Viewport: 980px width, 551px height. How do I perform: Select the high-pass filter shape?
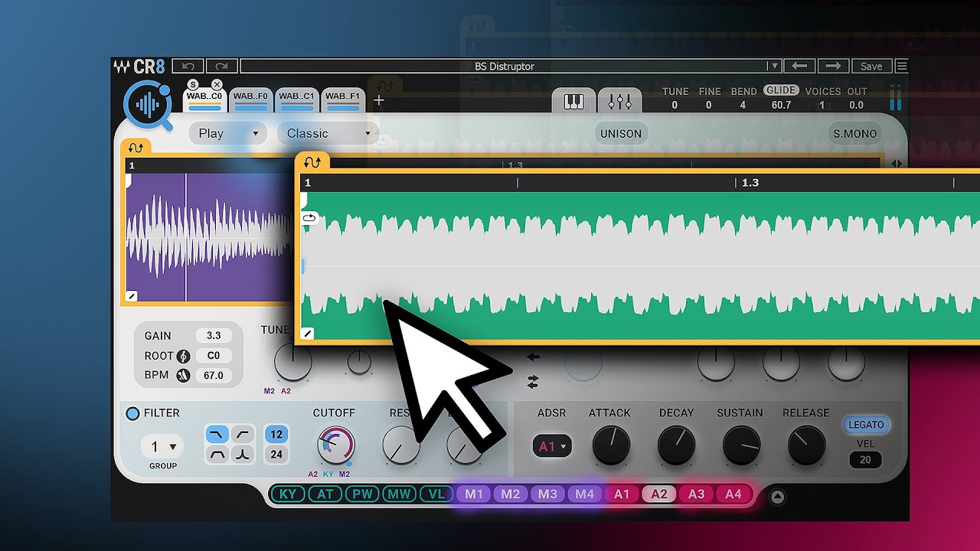[x=242, y=435]
